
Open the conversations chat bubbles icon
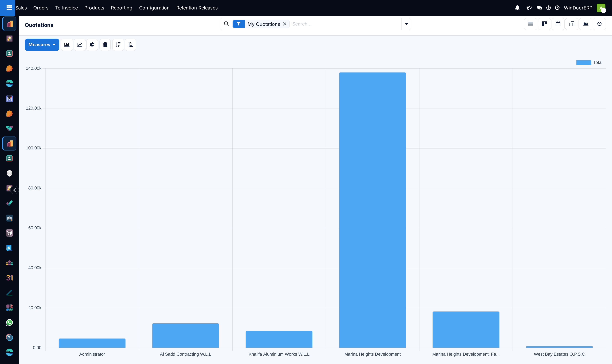(x=539, y=8)
